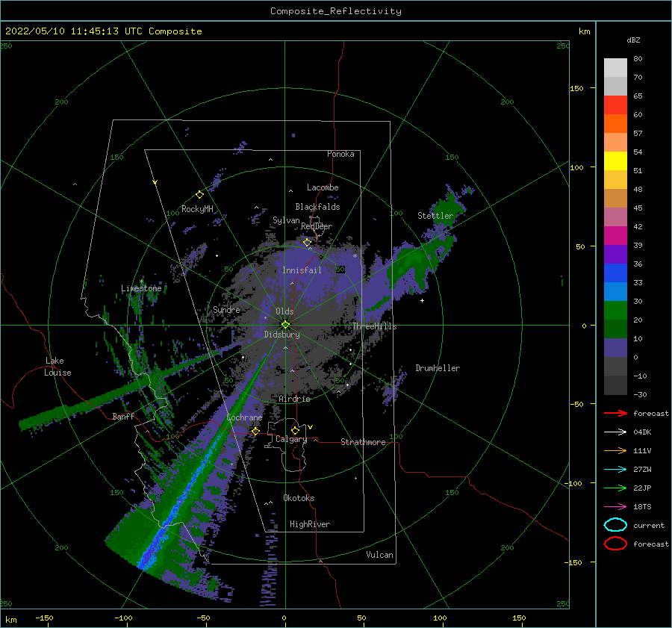Click the radar site marker at center
This screenshot has width=672, height=628.
click(285, 325)
